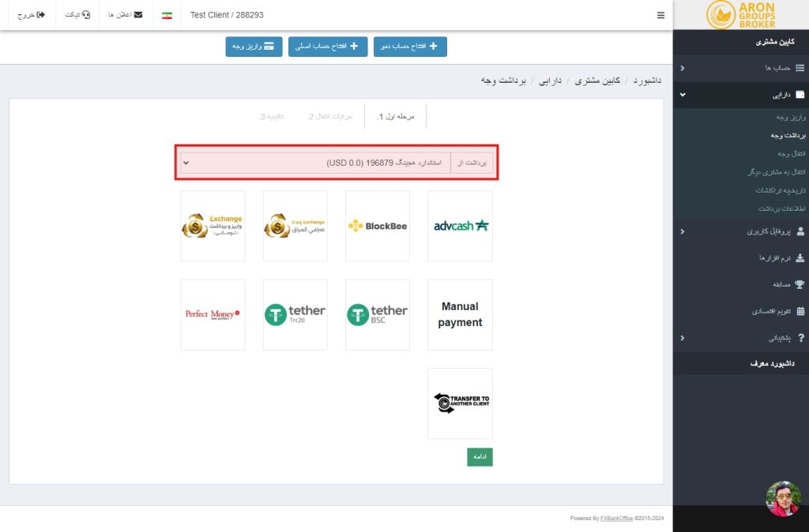Open تقویم اقتصادی economic calendar item
The width and height of the screenshot is (809, 532).
741,311
